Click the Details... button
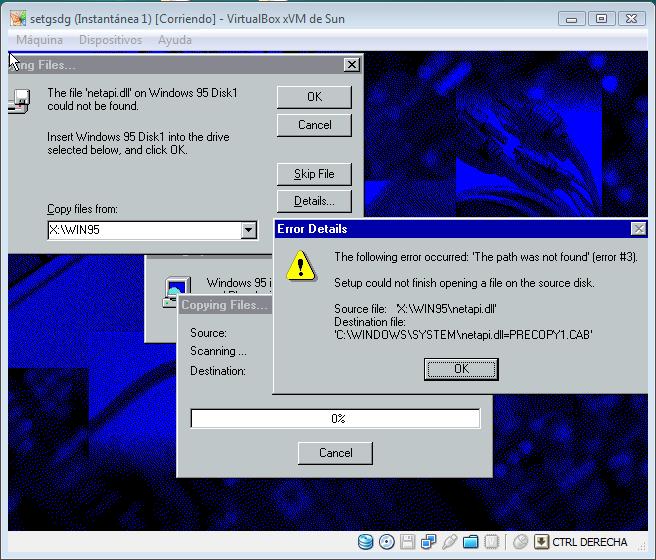656x560 pixels. coord(314,201)
